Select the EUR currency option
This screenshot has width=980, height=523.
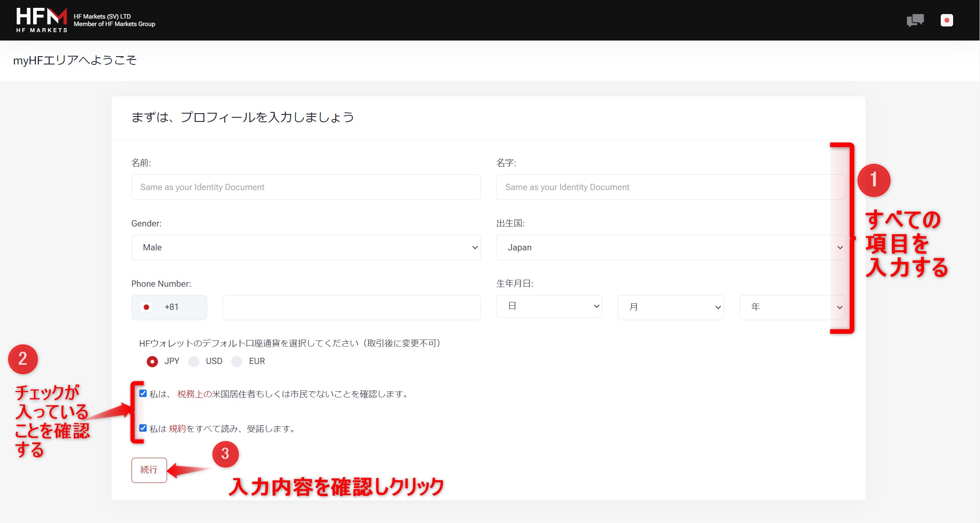pyautogui.click(x=237, y=361)
